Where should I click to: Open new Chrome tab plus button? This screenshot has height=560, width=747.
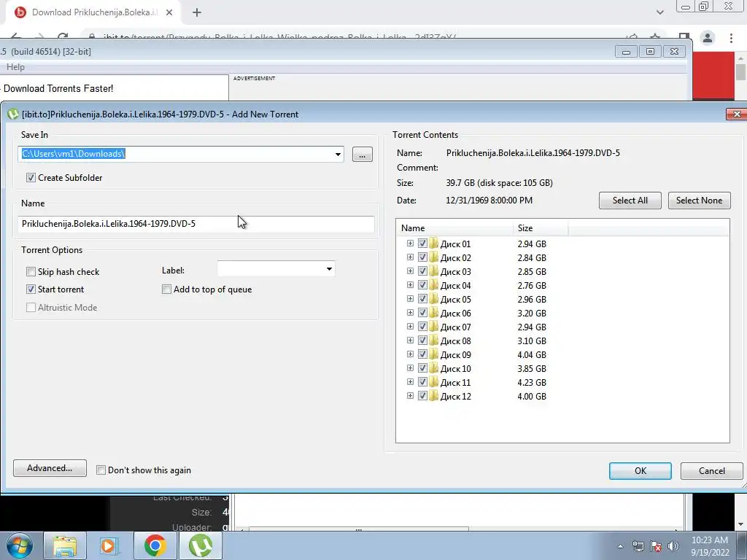pyautogui.click(x=197, y=12)
